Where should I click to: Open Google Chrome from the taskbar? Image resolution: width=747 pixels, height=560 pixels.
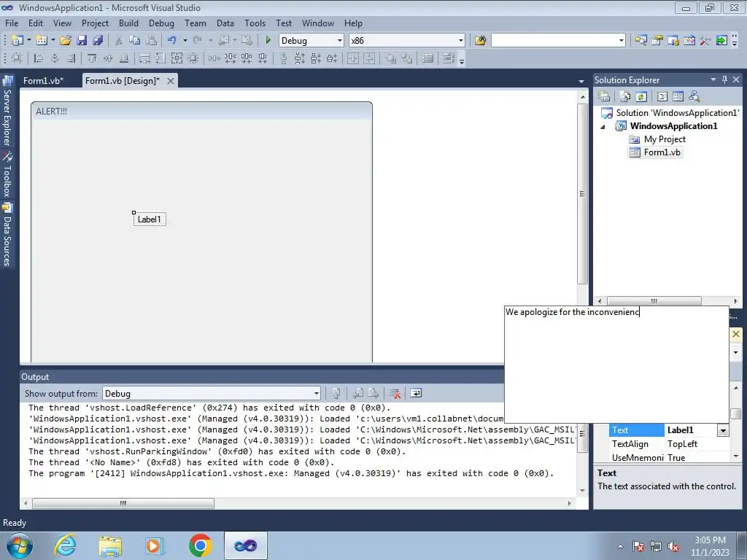pyautogui.click(x=200, y=545)
